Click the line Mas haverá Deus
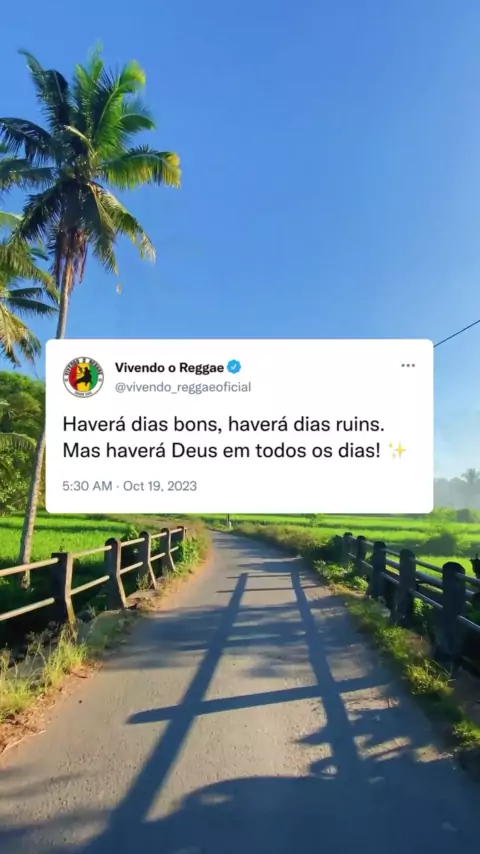Viewport: 480px width, 854px height. 221,451
